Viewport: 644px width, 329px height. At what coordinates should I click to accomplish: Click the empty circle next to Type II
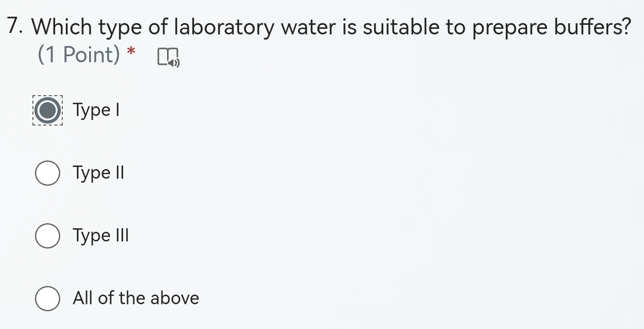[47, 173]
